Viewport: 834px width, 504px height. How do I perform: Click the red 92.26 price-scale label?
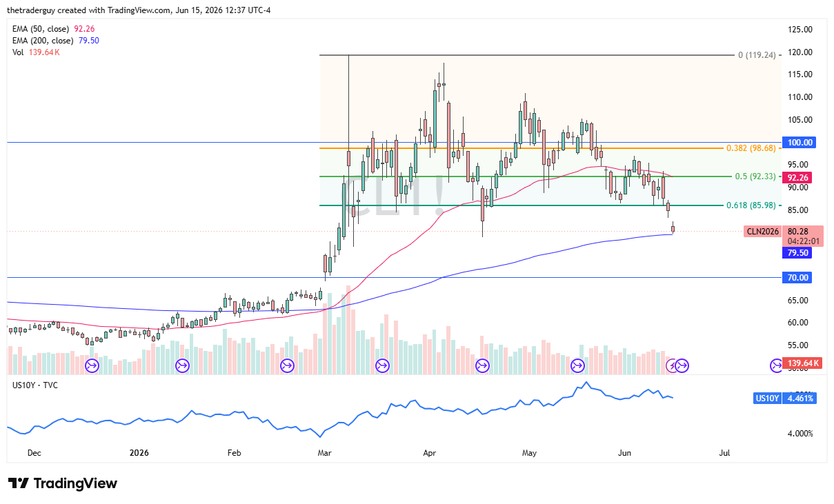(797, 177)
